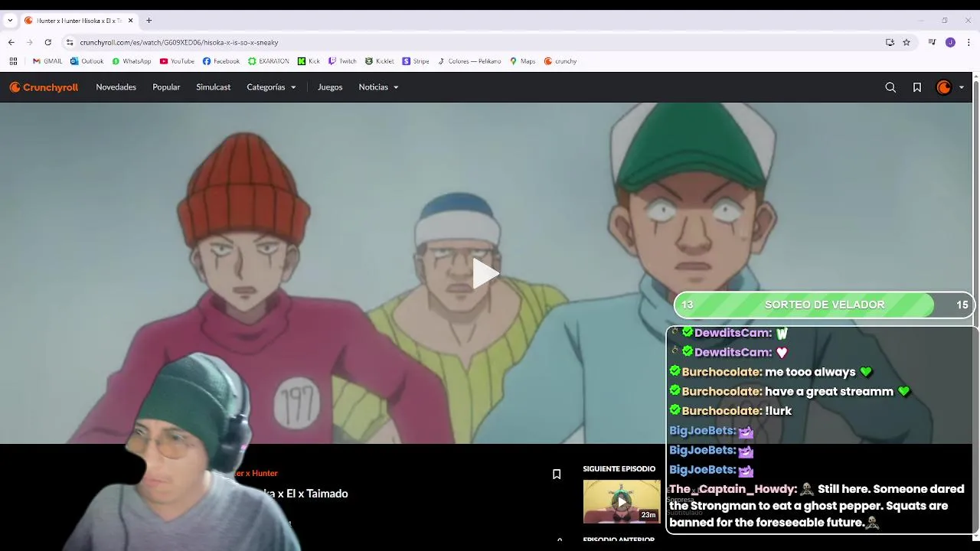Open the Outlook bookmark

[87, 61]
